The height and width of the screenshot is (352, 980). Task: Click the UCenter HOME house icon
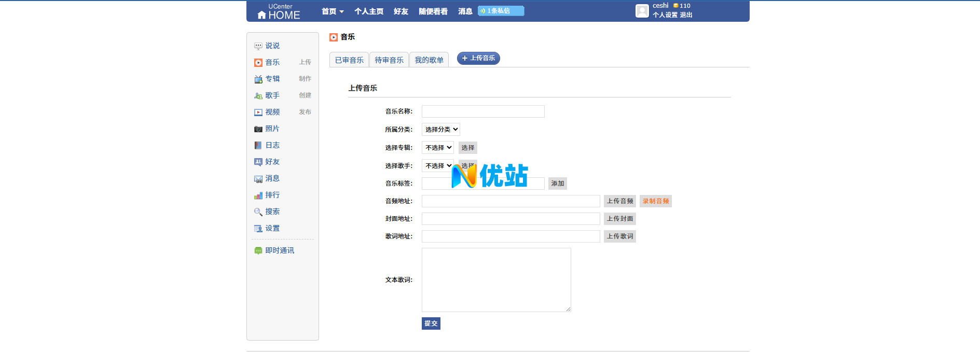pos(261,15)
